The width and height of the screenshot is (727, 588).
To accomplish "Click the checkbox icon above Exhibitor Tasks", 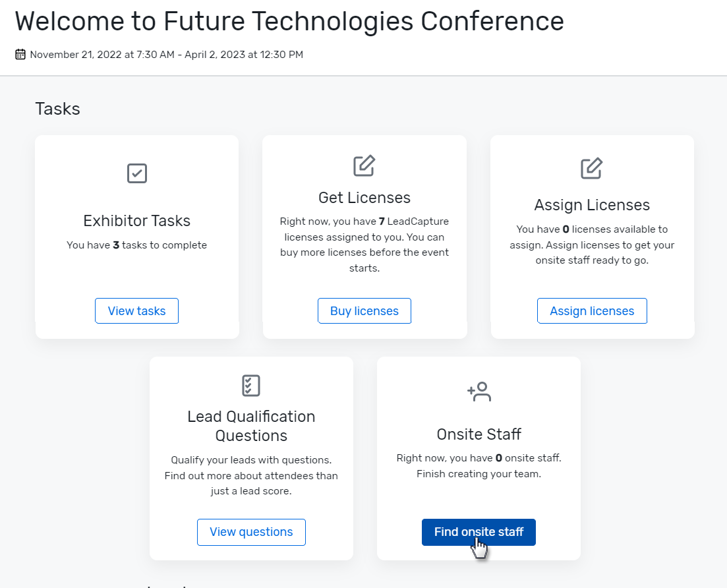I will click(x=136, y=173).
